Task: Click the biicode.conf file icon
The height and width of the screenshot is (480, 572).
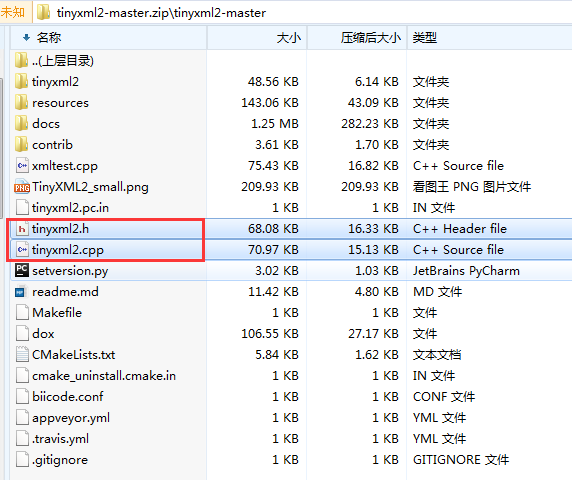Action: click(22, 396)
